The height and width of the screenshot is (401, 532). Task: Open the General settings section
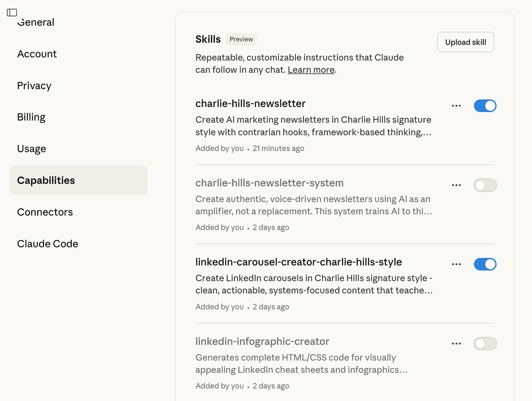[x=36, y=23]
